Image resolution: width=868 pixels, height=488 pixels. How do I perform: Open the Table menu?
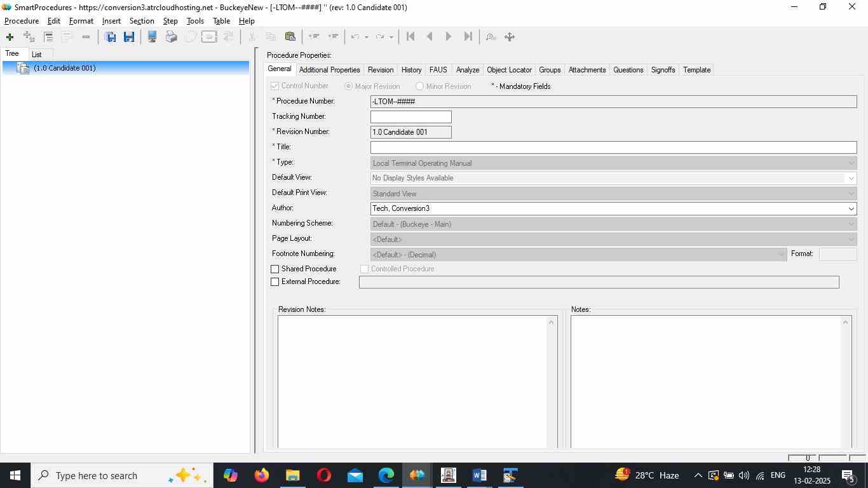click(221, 21)
